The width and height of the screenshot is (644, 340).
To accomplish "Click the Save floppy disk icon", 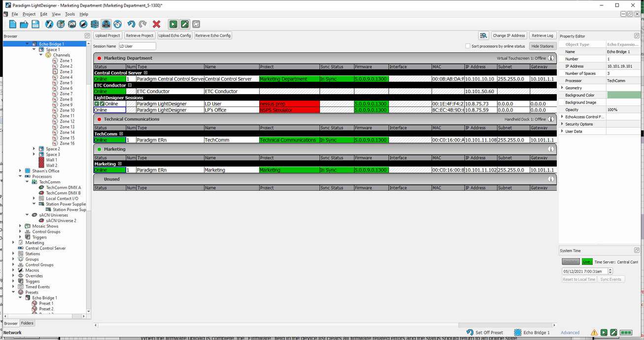I will (x=35, y=24).
